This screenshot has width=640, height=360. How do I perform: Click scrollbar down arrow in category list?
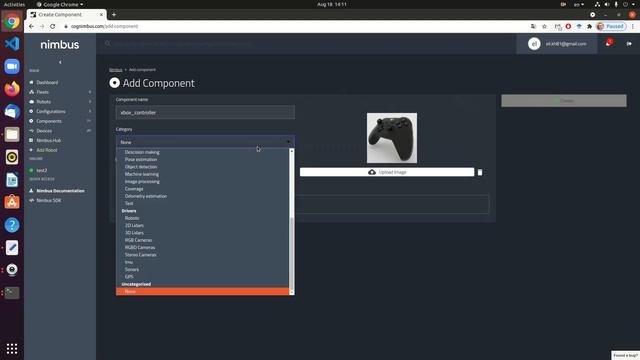coord(291,292)
